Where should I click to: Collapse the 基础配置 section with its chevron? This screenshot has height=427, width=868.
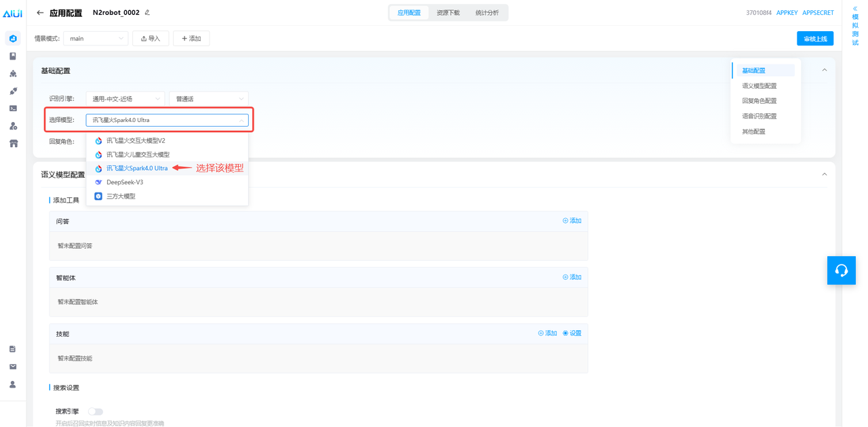coord(825,70)
